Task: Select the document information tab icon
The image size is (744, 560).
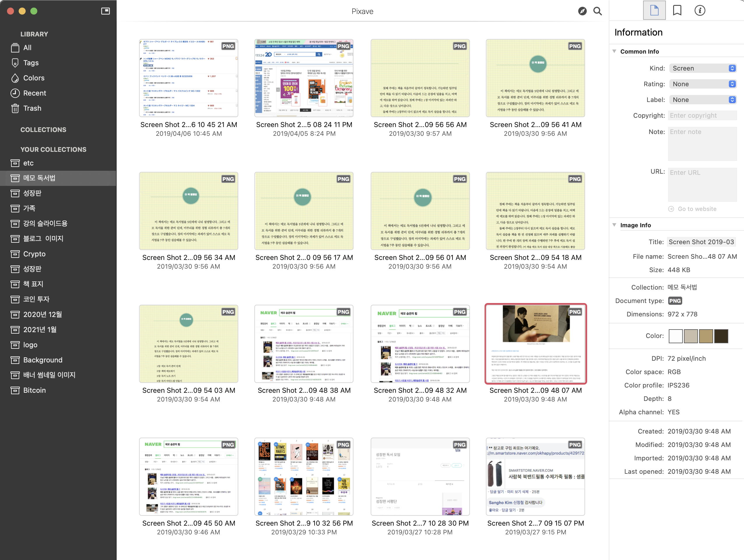Action: point(654,10)
